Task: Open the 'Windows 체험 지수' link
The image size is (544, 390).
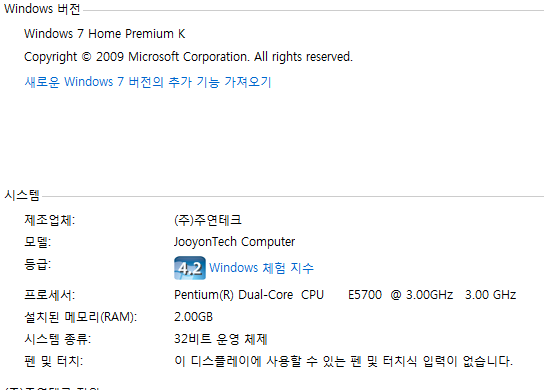Action: pyautogui.click(x=261, y=268)
